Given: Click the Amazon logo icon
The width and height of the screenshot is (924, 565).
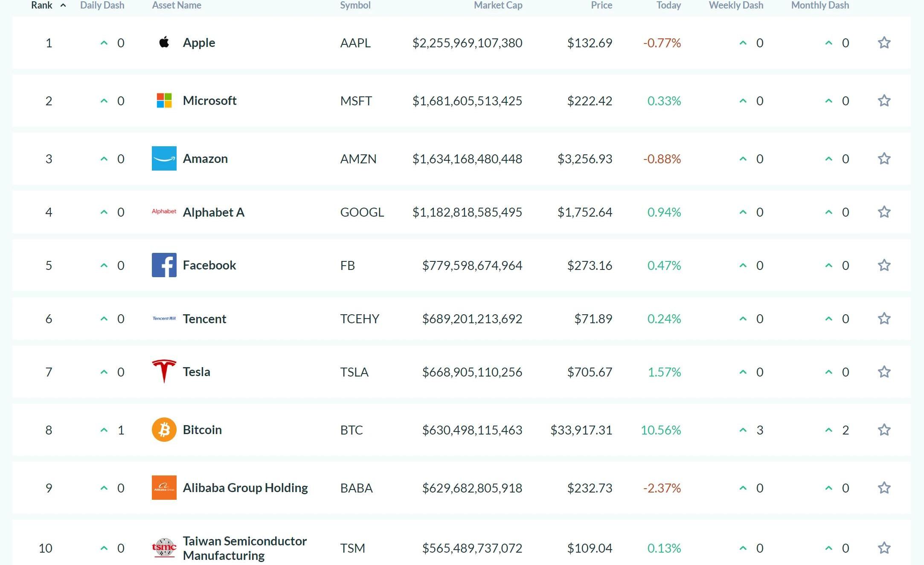Looking at the screenshot, I should coord(164,159).
